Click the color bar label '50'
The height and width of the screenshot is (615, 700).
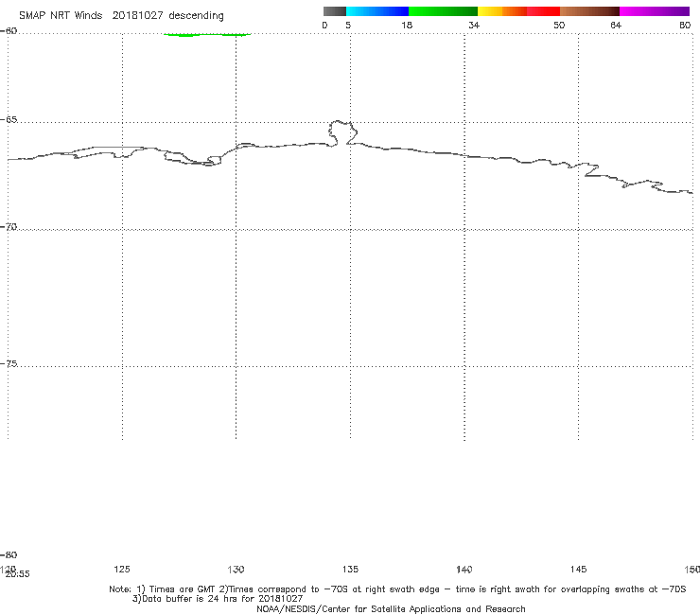point(559,26)
